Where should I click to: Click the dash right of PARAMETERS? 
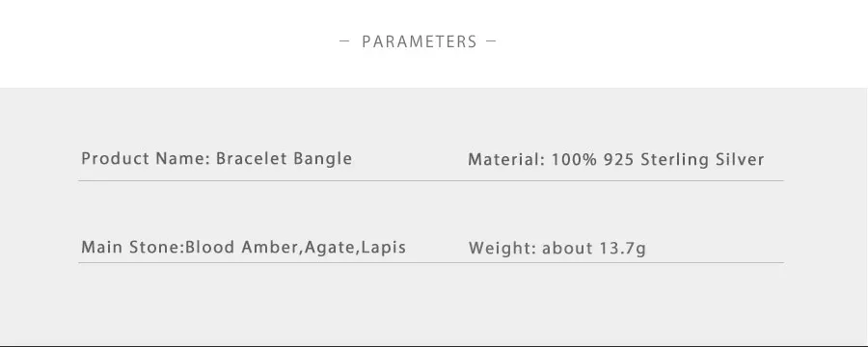(491, 40)
